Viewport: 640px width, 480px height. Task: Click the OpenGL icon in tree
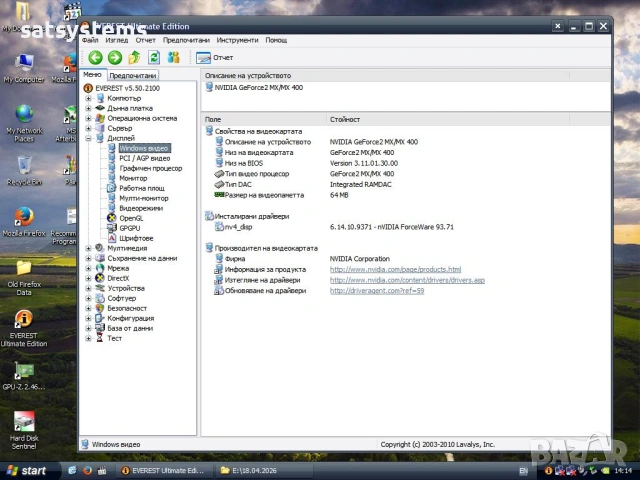[x=111, y=218]
